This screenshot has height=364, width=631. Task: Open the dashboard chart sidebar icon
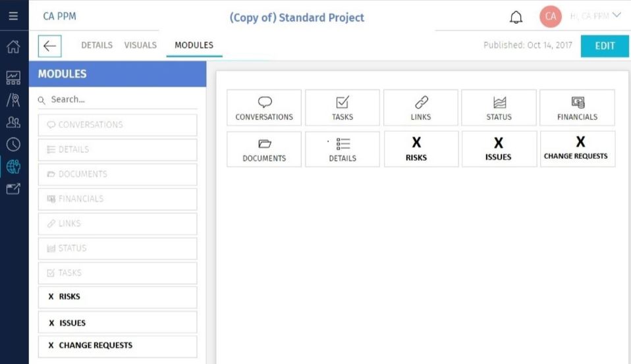[13, 78]
